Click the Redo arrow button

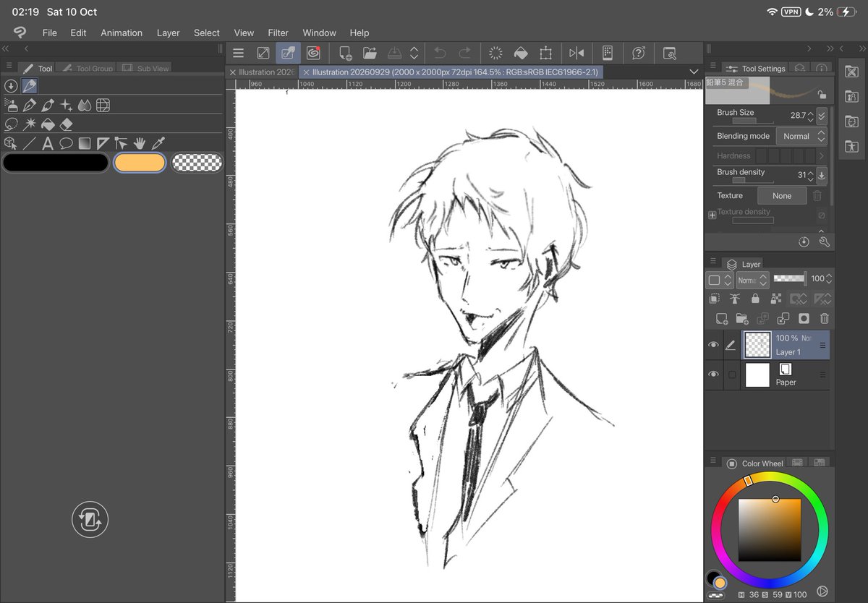pyautogui.click(x=464, y=53)
